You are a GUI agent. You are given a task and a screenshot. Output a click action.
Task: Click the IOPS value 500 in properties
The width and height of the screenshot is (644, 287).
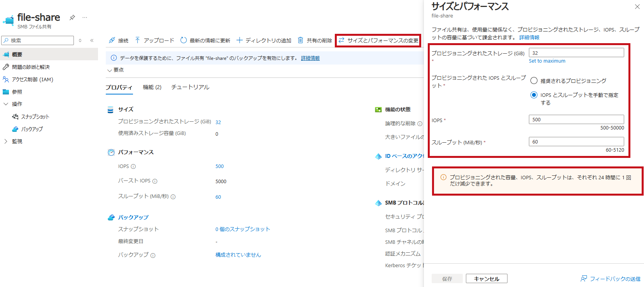(x=220, y=166)
